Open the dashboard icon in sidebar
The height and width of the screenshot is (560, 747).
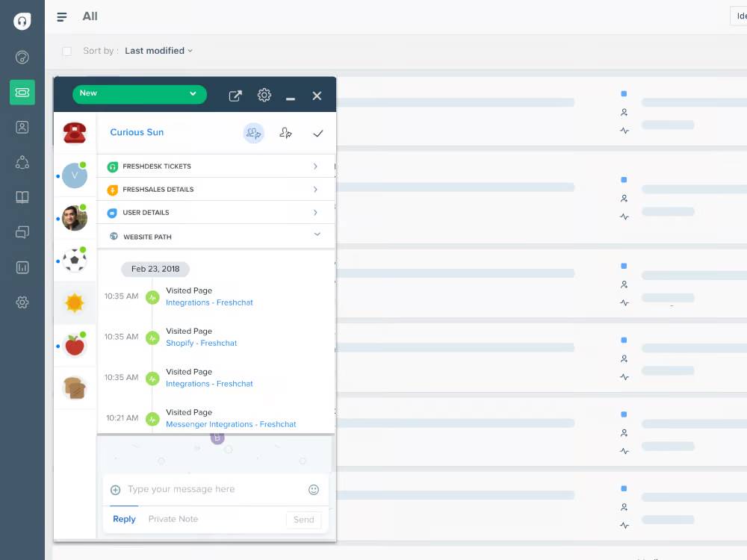[22, 57]
